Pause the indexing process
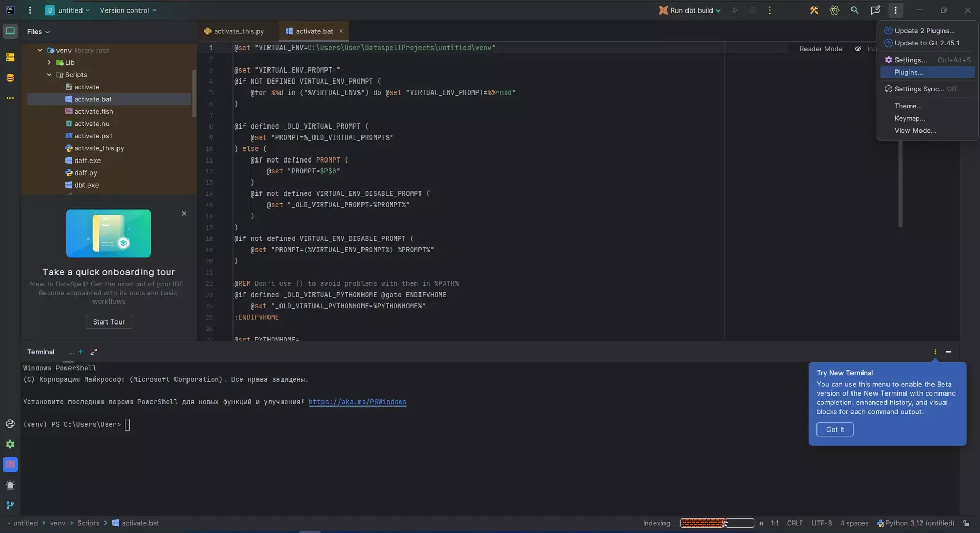This screenshot has height=533, width=980. pos(761,523)
